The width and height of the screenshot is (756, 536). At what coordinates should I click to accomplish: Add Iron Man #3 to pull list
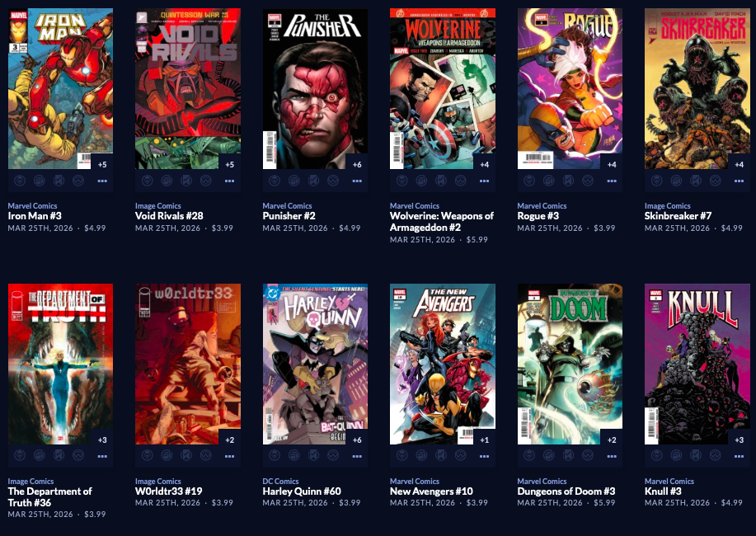point(20,181)
